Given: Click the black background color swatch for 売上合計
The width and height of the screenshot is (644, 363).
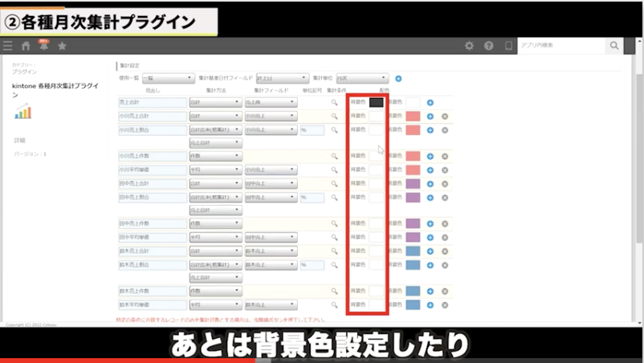Looking at the screenshot, I should tap(376, 103).
